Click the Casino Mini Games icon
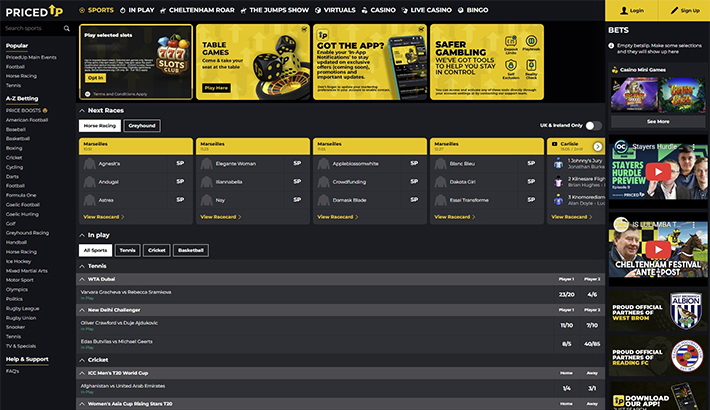This screenshot has height=410, width=710. [x=614, y=70]
